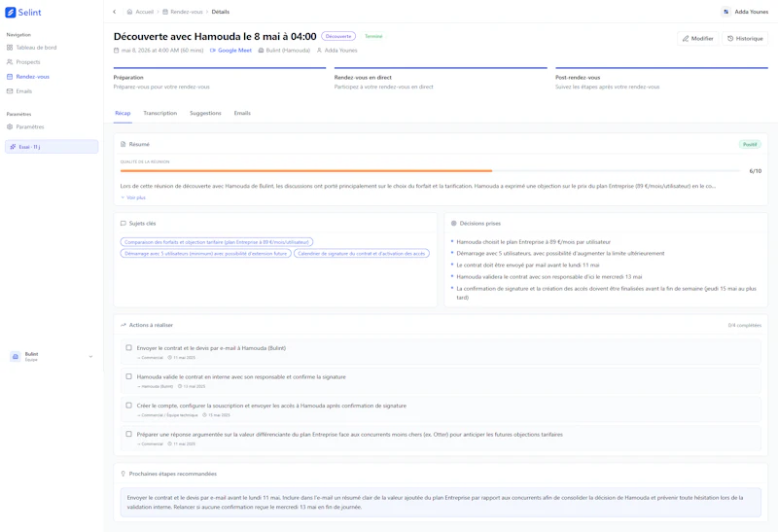Click the Modifier button
The width and height of the screenshot is (778, 532).
pos(697,38)
